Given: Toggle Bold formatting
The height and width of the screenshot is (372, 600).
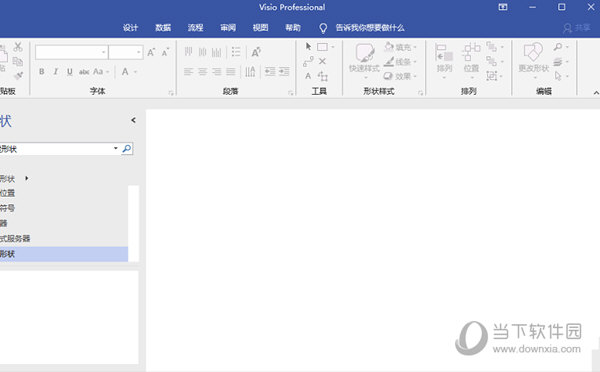Looking at the screenshot, I should [41, 72].
